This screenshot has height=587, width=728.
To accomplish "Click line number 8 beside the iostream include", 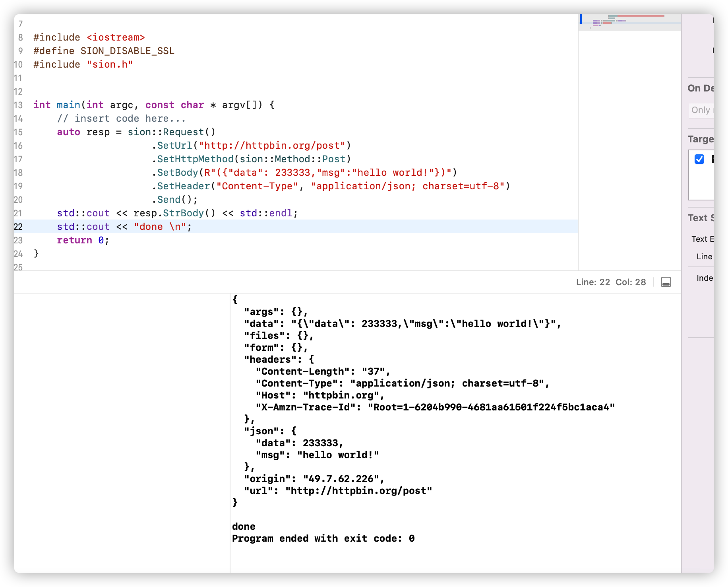I will click(20, 37).
